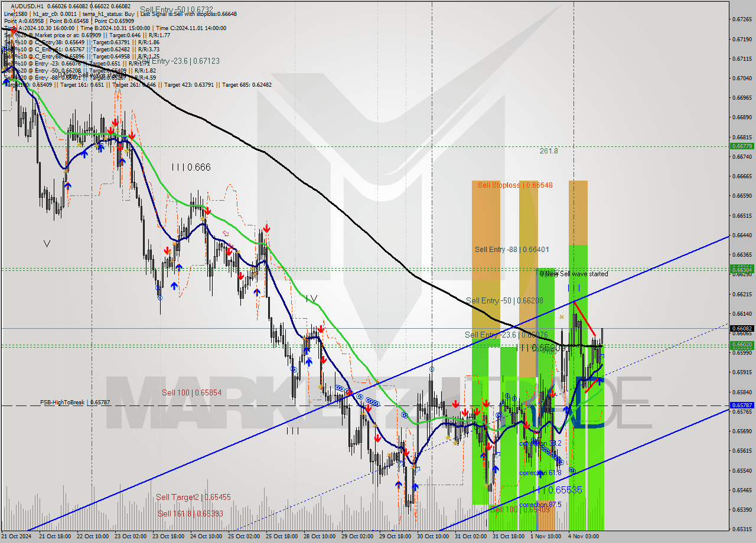Click 'Sell Entry -50 | 0.66208' label
The width and height of the screenshot is (756, 543).
504,300
